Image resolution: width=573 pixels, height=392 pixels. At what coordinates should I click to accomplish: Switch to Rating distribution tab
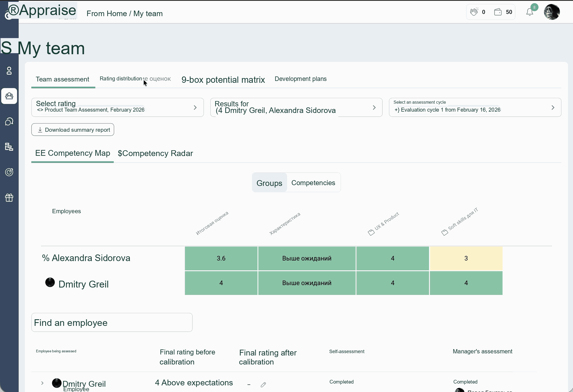point(135,79)
